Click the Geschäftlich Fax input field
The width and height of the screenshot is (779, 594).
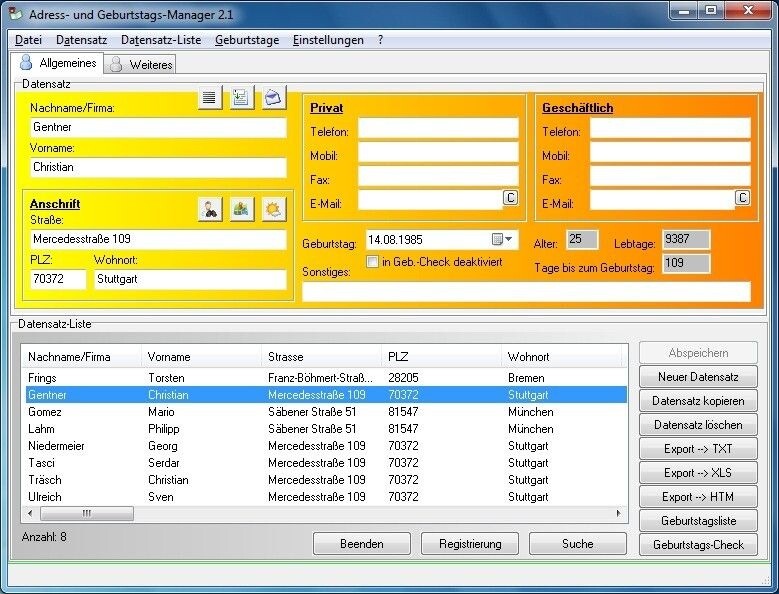670,176
